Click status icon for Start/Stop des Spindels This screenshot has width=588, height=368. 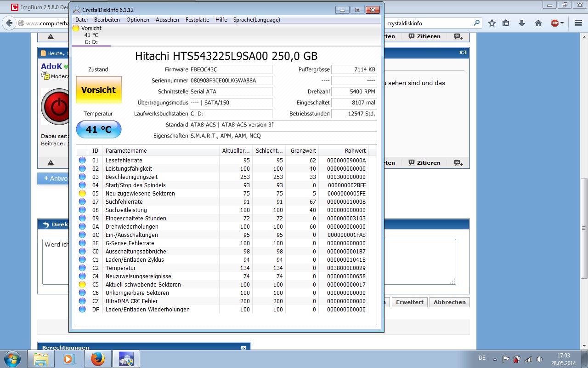point(82,185)
